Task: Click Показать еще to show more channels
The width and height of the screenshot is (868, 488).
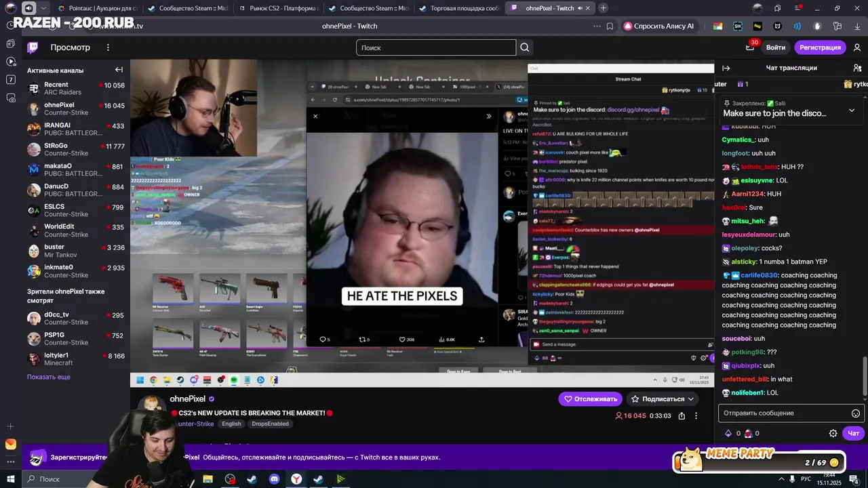Action: pyautogui.click(x=49, y=377)
